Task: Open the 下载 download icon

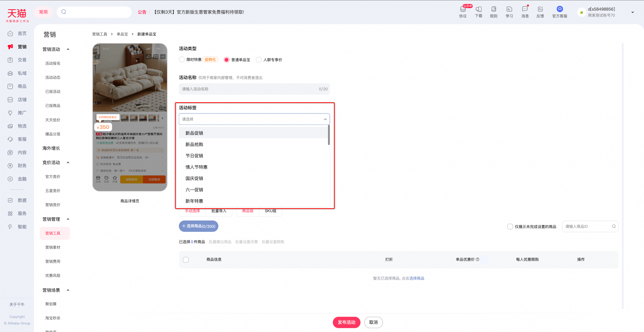Action: 478,12
